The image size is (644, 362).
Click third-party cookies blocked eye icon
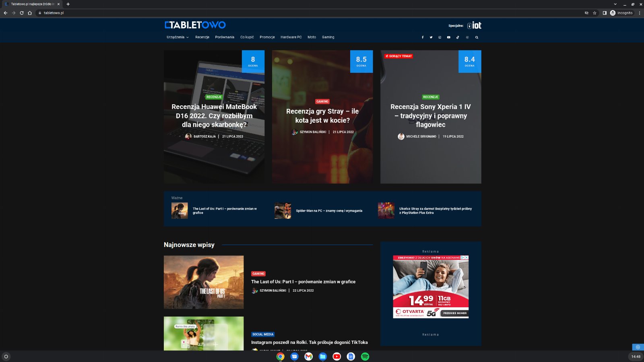586,13
